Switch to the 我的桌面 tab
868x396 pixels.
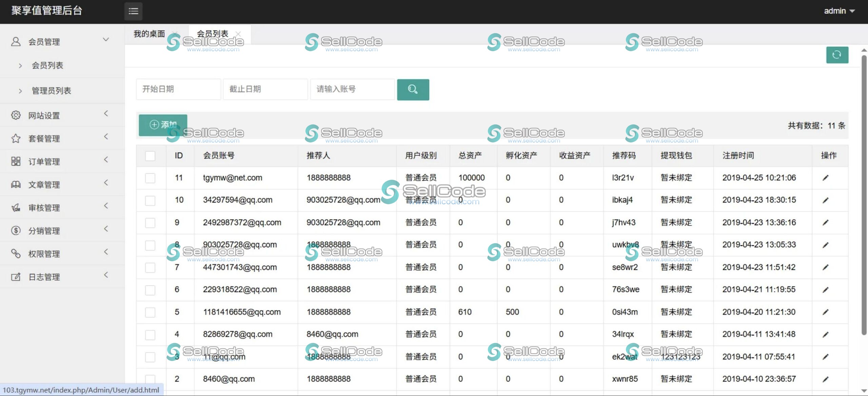pyautogui.click(x=149, y=34)
